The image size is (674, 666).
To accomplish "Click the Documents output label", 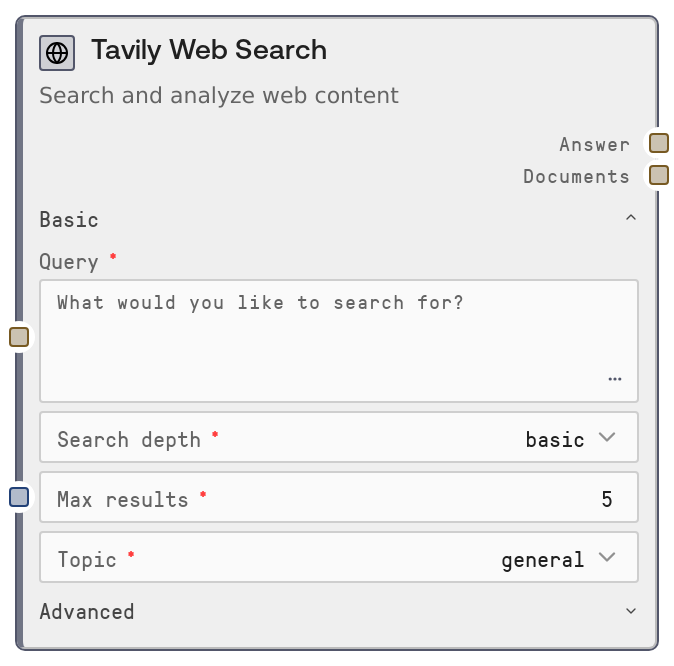I will point(576,177).
